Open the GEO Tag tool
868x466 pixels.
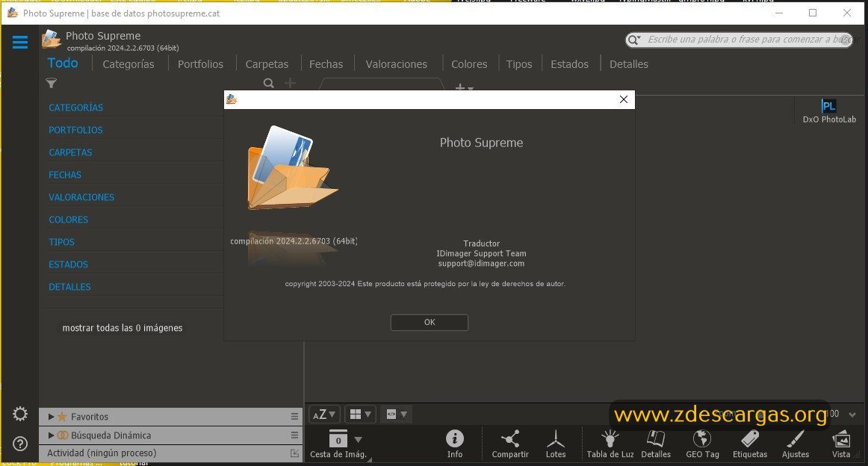click(x=702, y=444)
